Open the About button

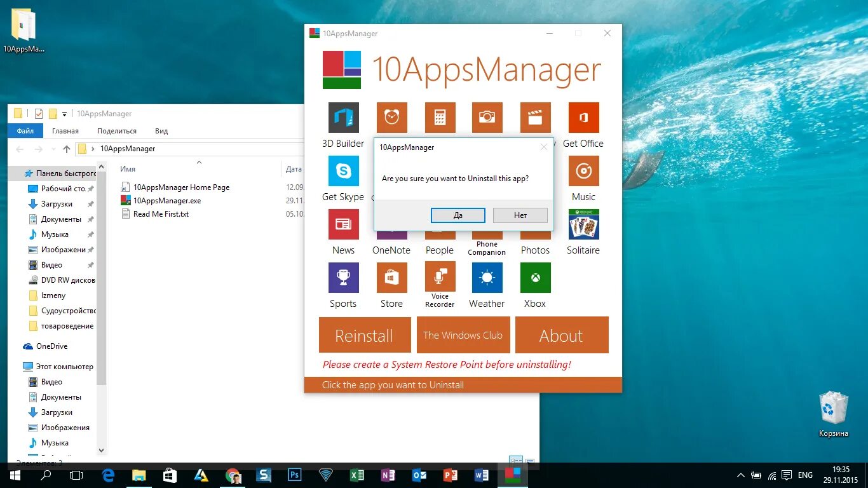[x=562, y=335]
